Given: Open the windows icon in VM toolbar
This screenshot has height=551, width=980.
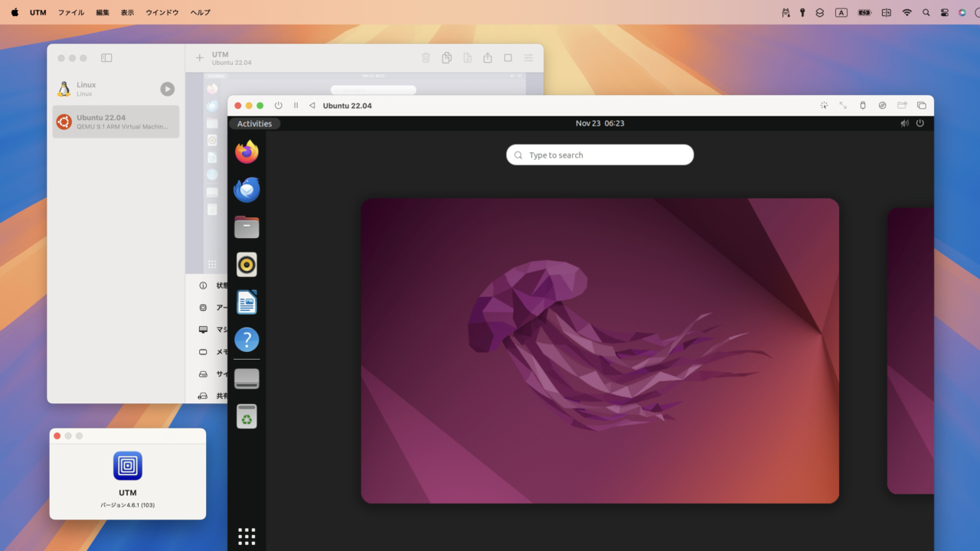Looking at the screenshot, I should 922,106.
